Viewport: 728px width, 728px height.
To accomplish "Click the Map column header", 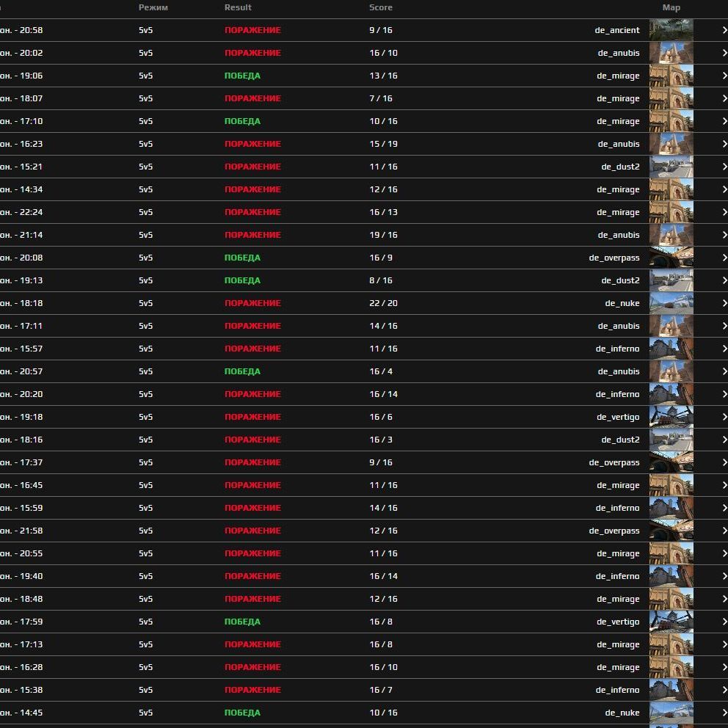I will [x=671, y=7].
